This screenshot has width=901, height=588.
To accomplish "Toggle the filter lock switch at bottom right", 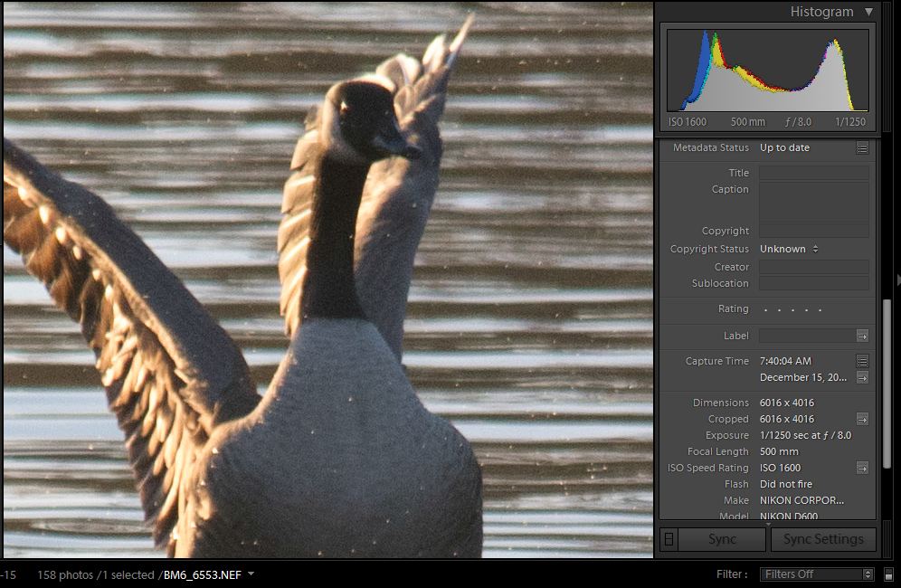I will [888, 574].
